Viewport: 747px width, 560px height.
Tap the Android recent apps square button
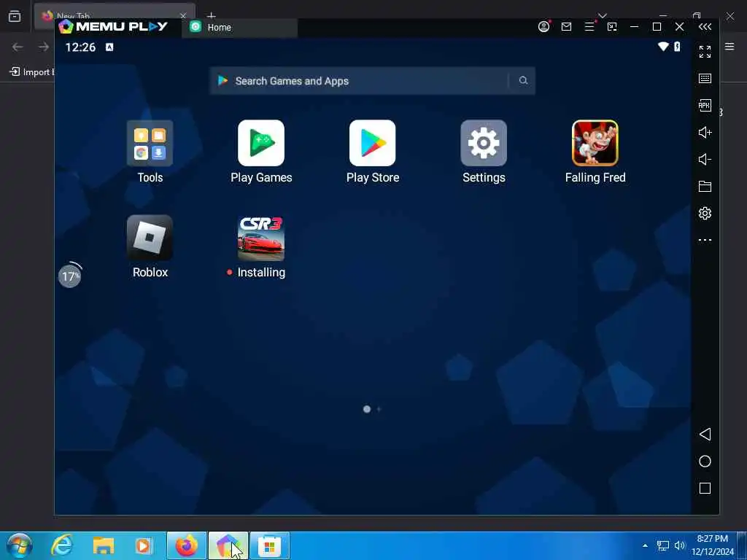[705, 488]
